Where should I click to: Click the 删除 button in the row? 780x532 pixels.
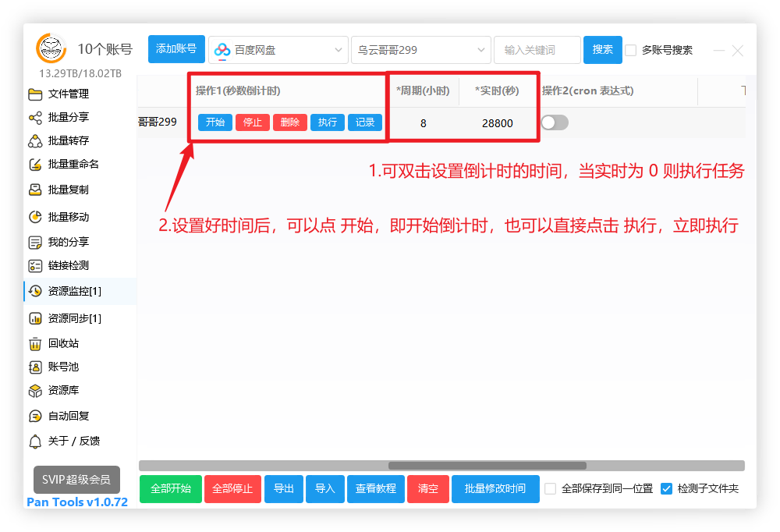[290, 122]
